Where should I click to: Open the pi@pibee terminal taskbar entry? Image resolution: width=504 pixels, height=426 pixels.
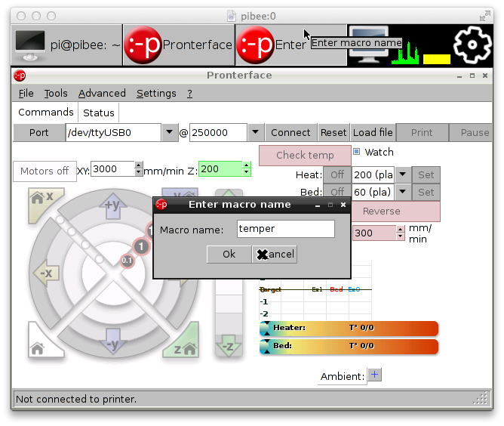coord(67,45)
